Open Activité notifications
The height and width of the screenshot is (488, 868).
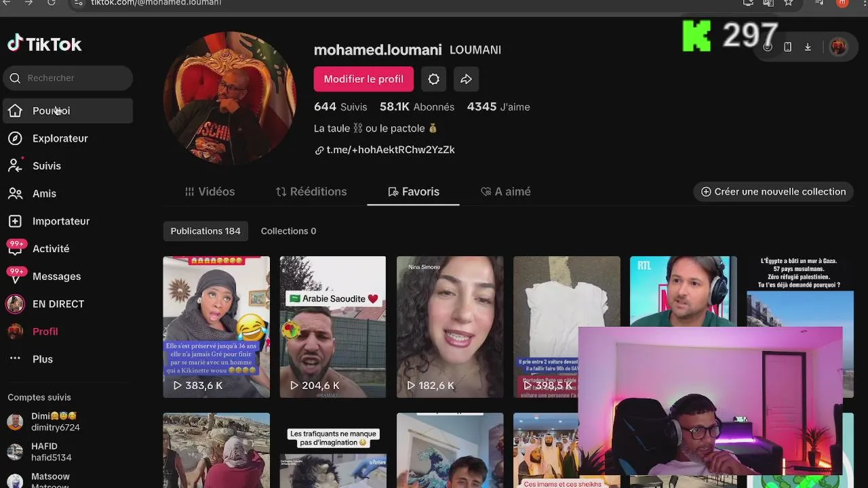[68, 249]
